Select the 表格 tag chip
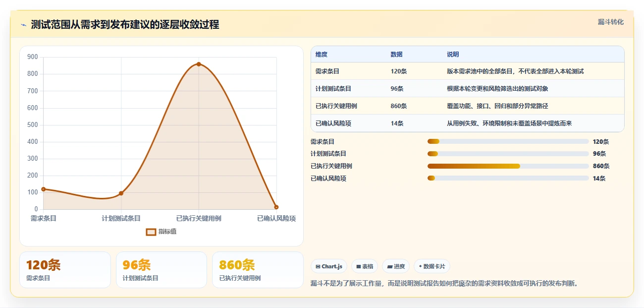This screenshot has height=308, width=644. (x=365, y=266)
